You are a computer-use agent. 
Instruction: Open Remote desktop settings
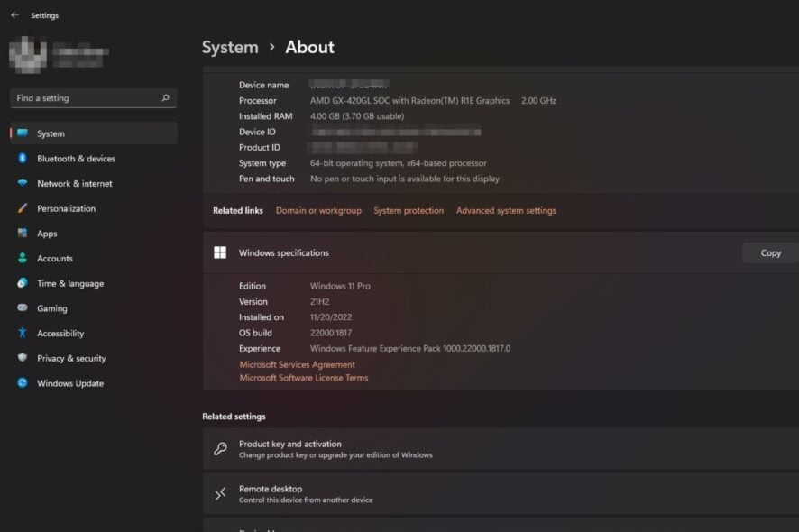(501, 494)
